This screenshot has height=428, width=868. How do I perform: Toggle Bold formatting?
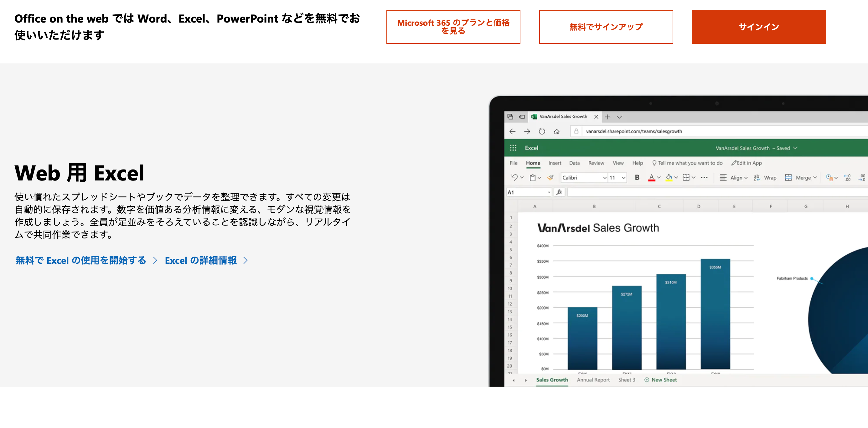click(x=637, y=177)
